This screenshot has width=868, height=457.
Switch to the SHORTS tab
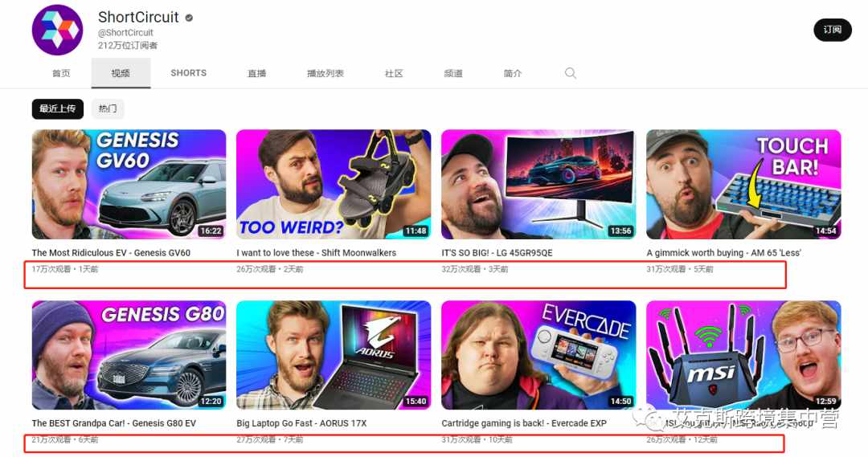pos(188,73)
